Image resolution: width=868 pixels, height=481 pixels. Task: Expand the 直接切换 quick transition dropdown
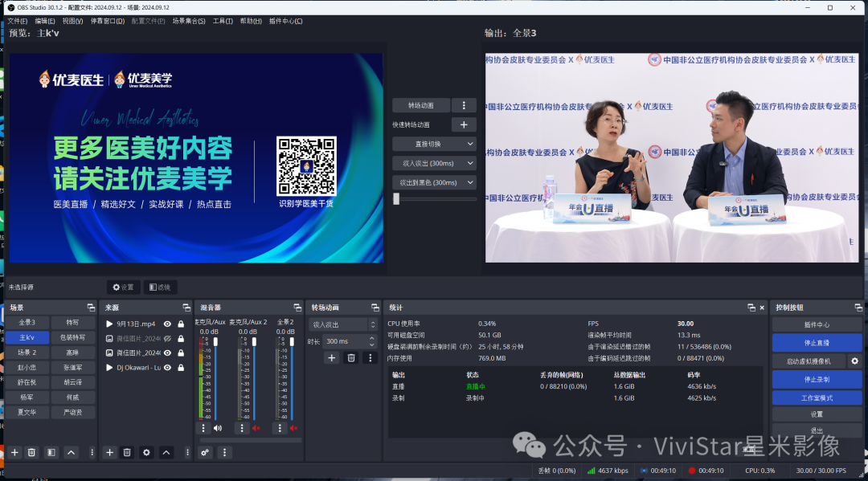(x=435, y=144)
